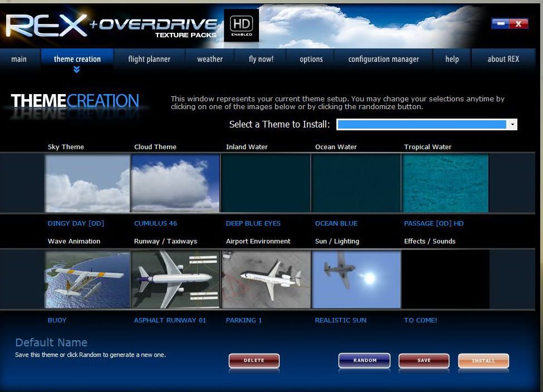Pick the Tropical Water texture thumbnail

click(445, 183)
